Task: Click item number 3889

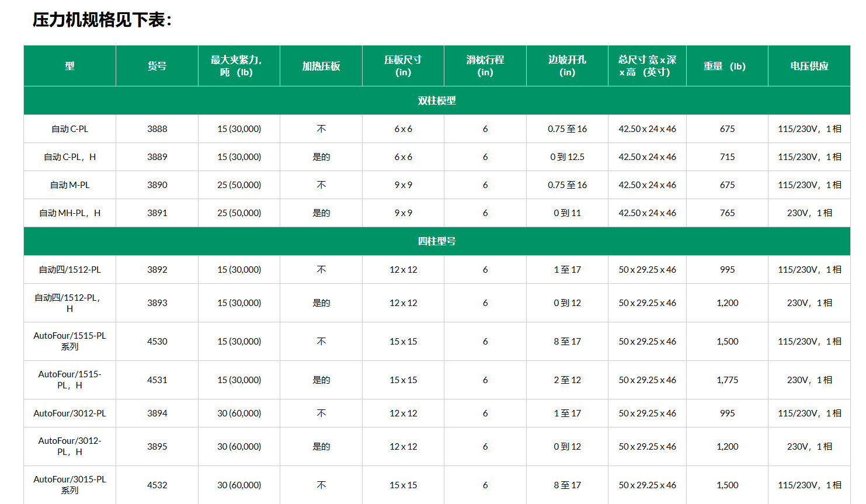Action: pos(157,157)
